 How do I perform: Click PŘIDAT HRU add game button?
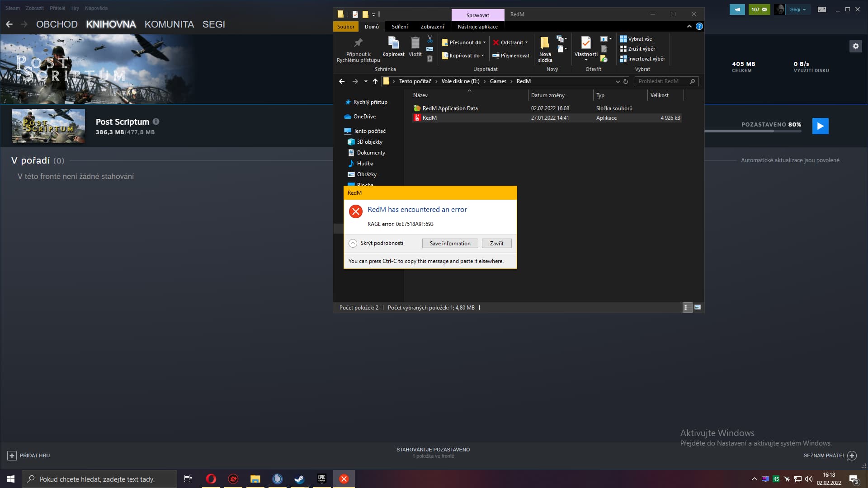(x=29, y=455)
